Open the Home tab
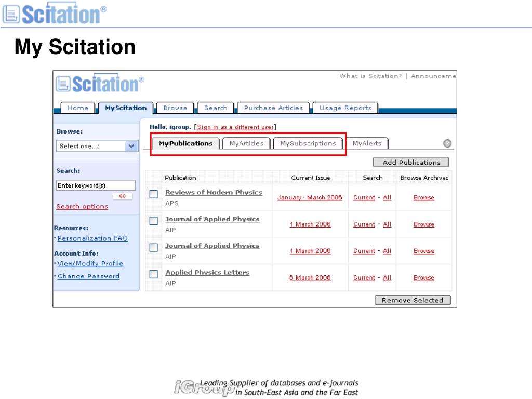 (x=78, y=108)
